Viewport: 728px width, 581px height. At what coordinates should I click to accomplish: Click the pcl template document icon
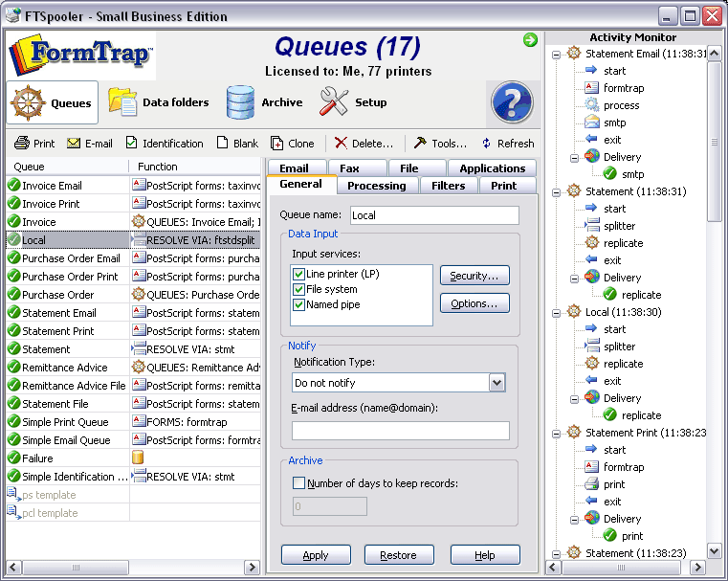[x=12, y=512]
